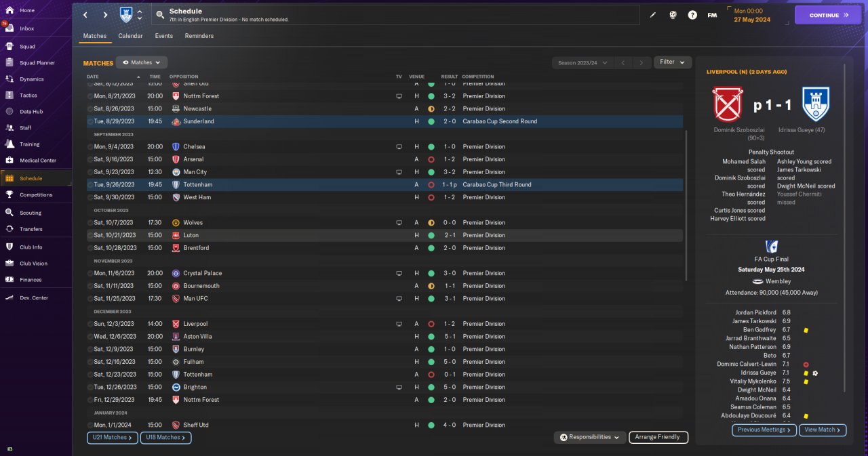Sort by the COMPETITION column header
This screenshot has width=868, height=456.
click(478, 77)
